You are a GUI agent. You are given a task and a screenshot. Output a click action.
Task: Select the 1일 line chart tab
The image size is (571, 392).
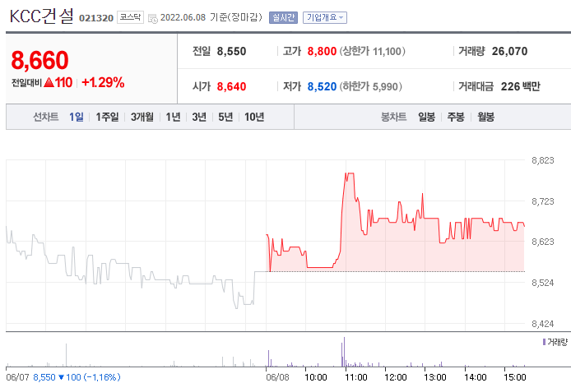[77, 117]
